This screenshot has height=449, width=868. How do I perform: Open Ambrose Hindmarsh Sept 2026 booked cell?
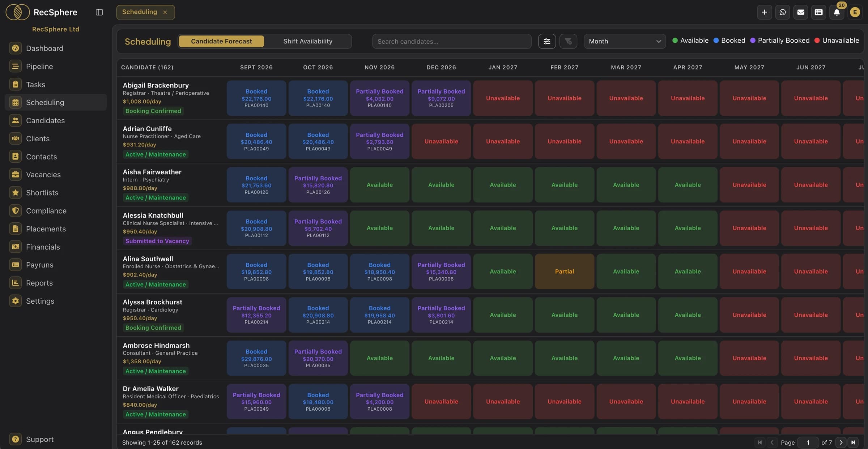(256, 358)
